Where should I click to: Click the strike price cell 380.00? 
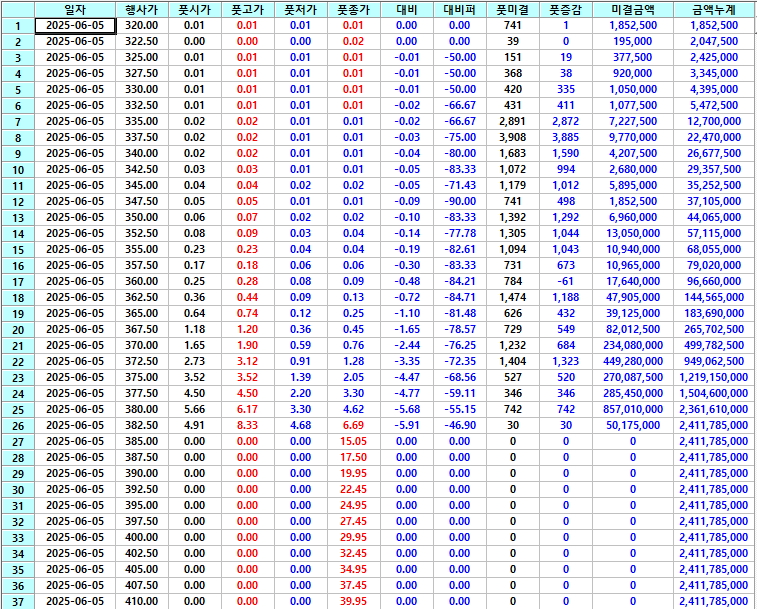coord(141,409)
